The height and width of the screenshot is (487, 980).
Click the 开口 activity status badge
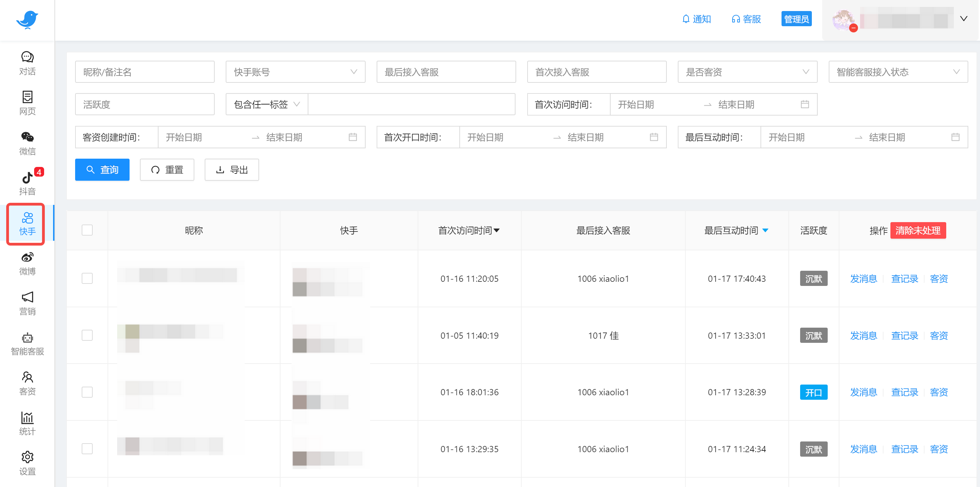[814, 392]
